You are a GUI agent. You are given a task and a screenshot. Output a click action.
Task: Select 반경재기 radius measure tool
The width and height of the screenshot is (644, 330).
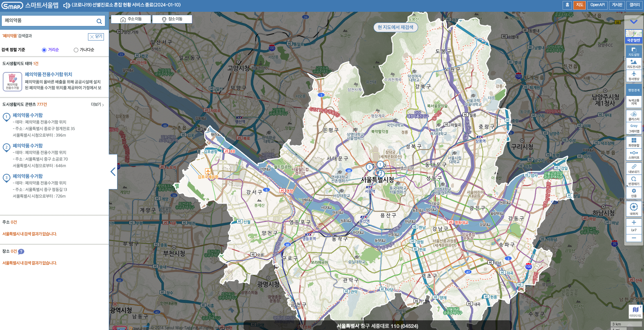tap(634, 181)
